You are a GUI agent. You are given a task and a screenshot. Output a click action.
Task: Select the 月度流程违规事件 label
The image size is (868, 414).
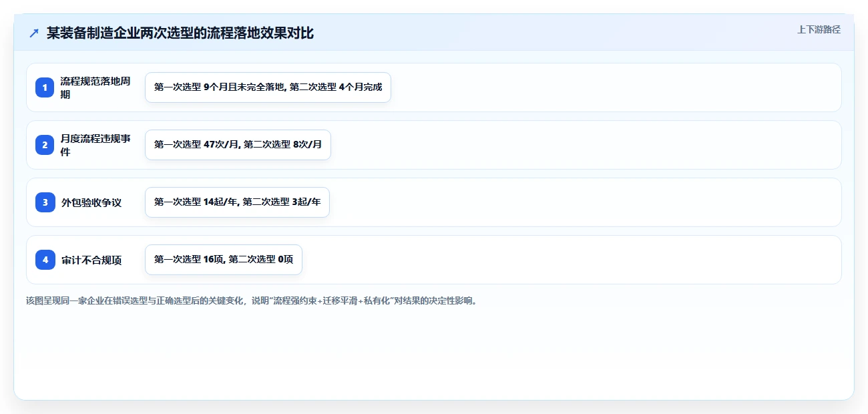pyautogui.click(x=96, y=145)
